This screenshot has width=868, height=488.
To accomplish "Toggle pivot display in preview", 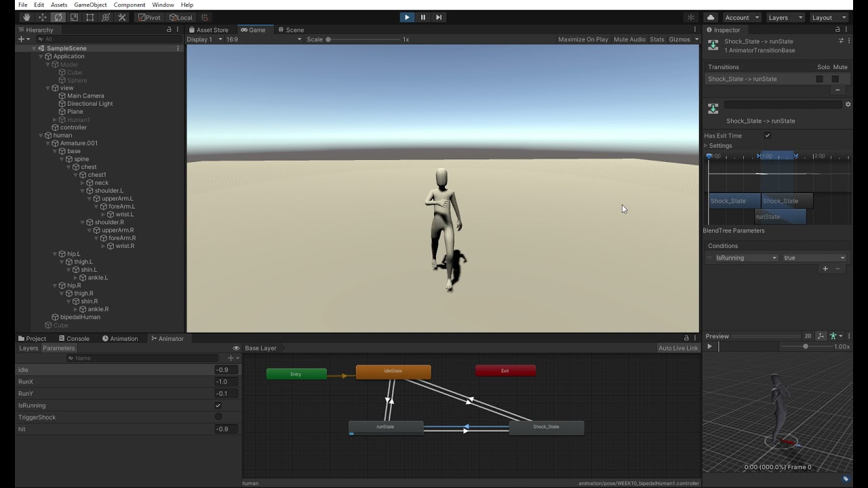I will 821,336.
